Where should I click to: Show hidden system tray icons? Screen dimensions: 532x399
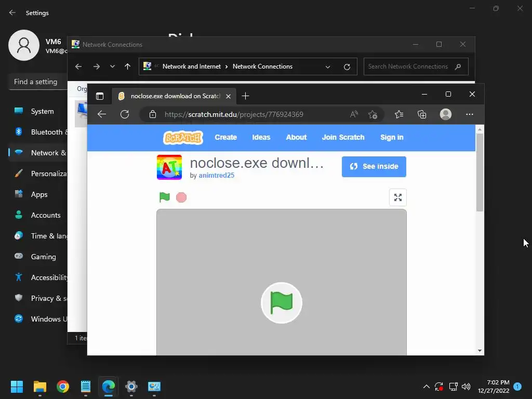[427, 387]
